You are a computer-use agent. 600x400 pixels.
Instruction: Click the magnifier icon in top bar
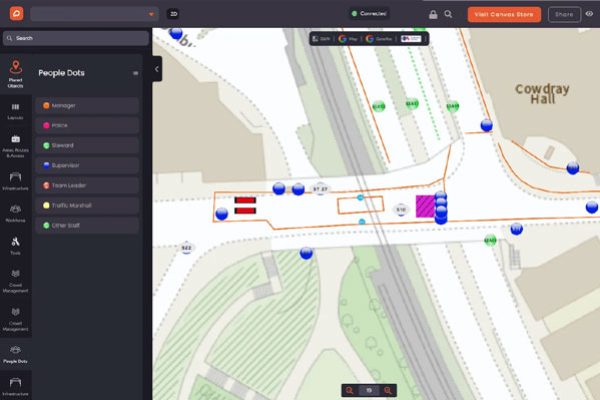coord(448,14)
